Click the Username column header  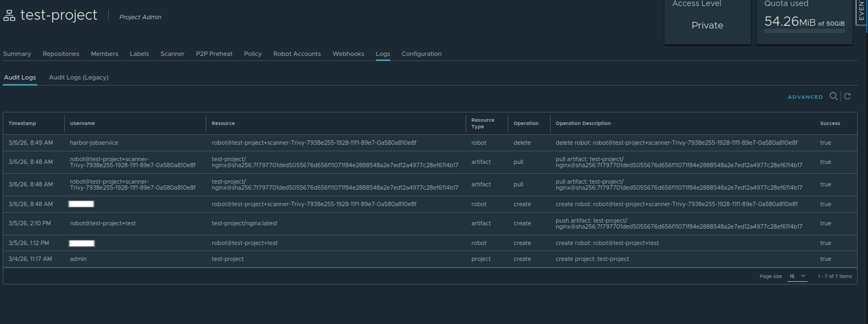click(x=82, y=123)
